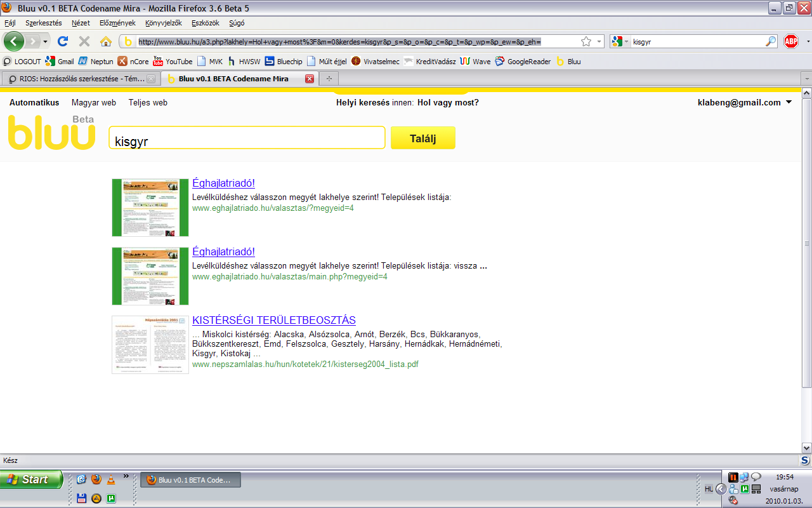
Task: Open the Windows Start button
Action: click(x=31, y=479)
